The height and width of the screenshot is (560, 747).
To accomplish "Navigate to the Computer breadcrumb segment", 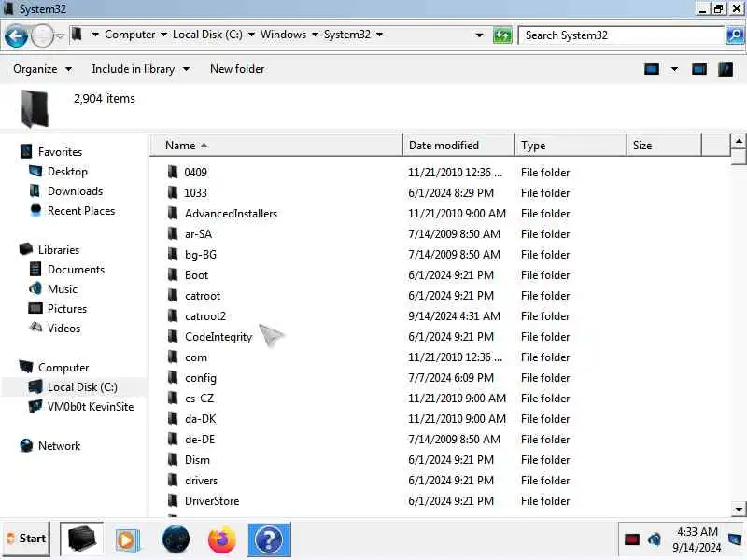I will (130, 35).
